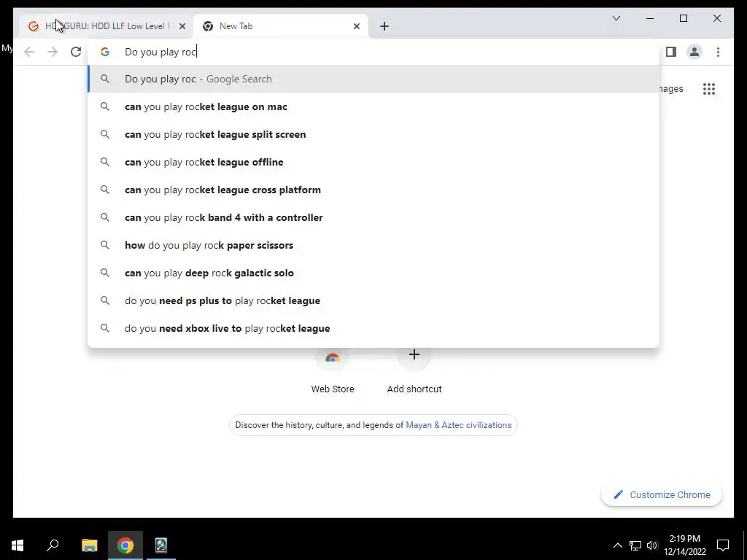Open the profile avatar icon

(x=694, y=52)
